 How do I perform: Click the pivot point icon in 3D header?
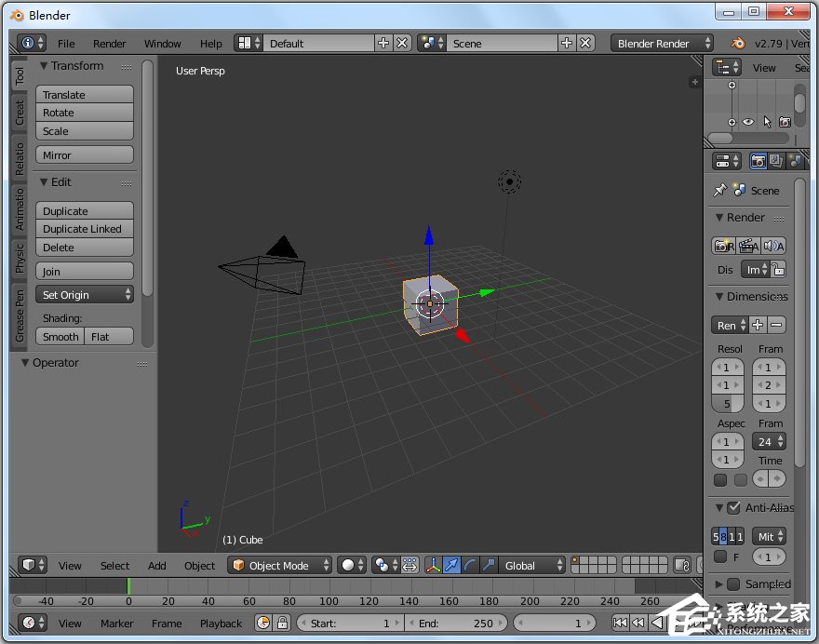(383, 565)
